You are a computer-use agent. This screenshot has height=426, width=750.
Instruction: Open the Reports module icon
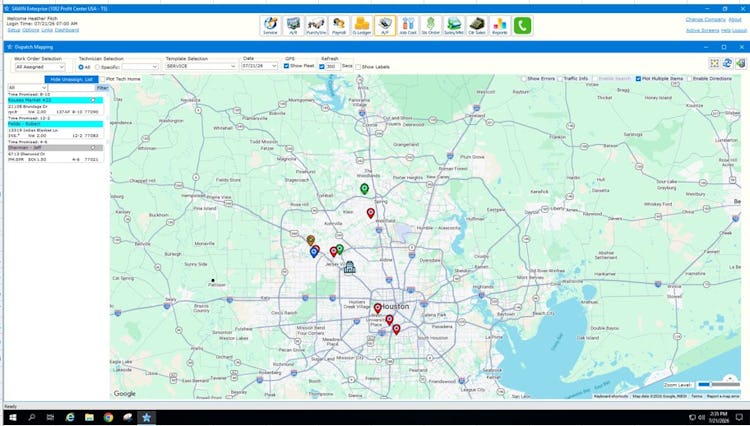tap(499, 25)
